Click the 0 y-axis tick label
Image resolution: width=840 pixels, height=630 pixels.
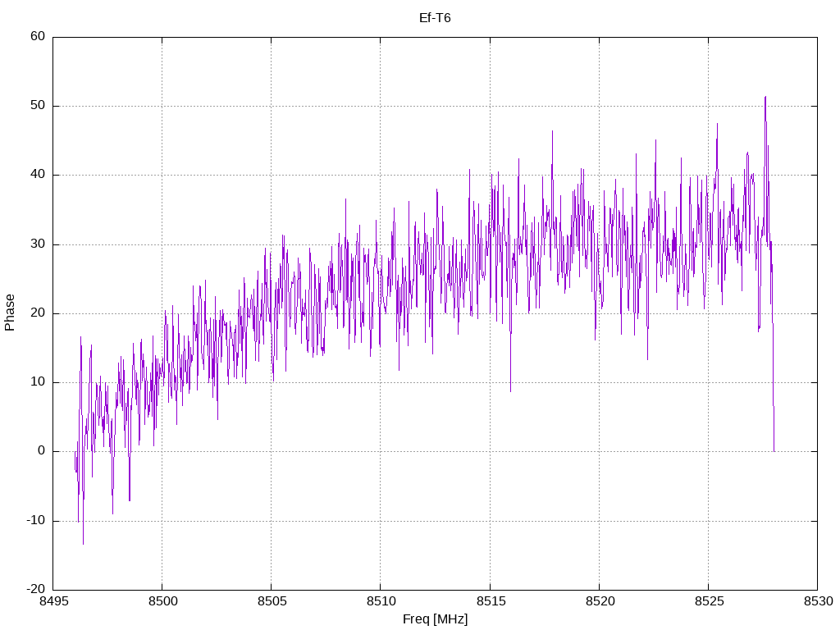pyautogui.click(x=42, y=451)
